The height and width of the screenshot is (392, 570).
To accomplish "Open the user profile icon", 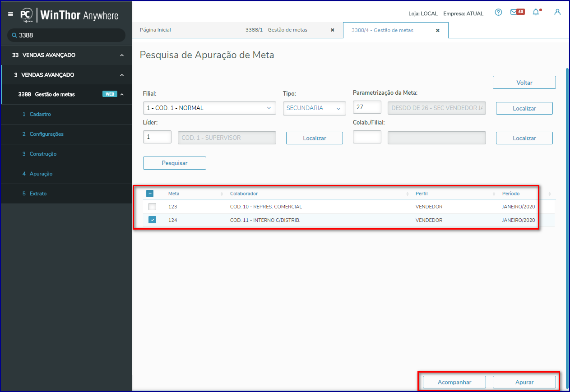I will click(x=557, y=12).
